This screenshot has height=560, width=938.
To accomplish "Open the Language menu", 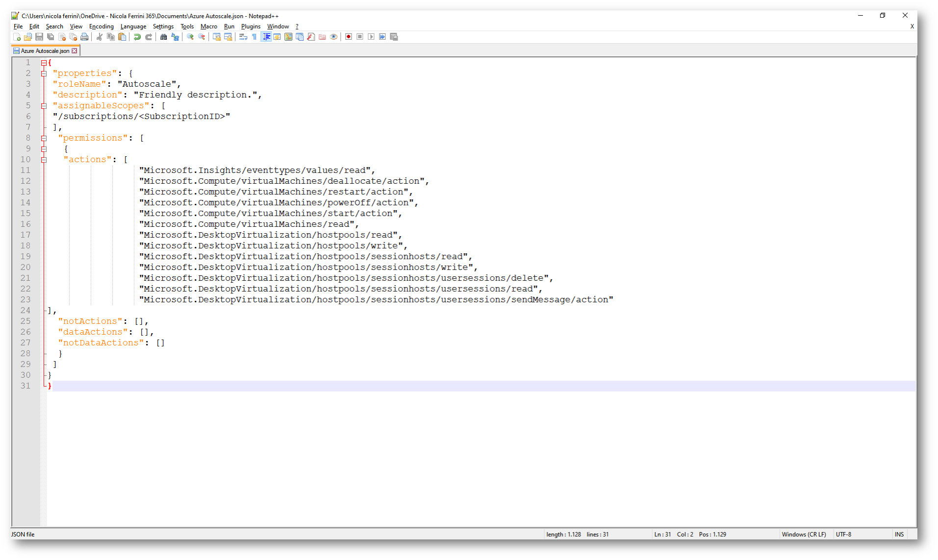I will pos(133,26).
